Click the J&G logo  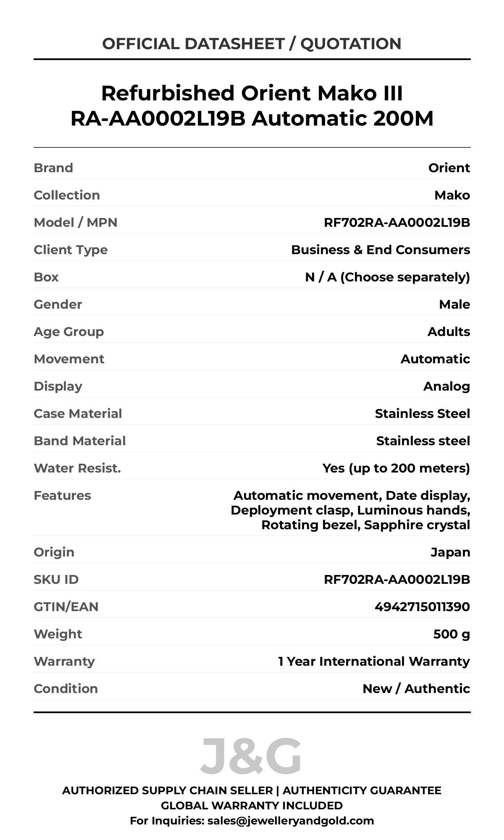[x=251, y=756]
